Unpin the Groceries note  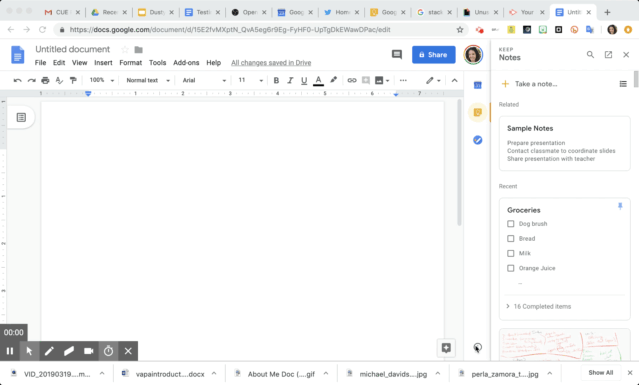coord(620,207)
